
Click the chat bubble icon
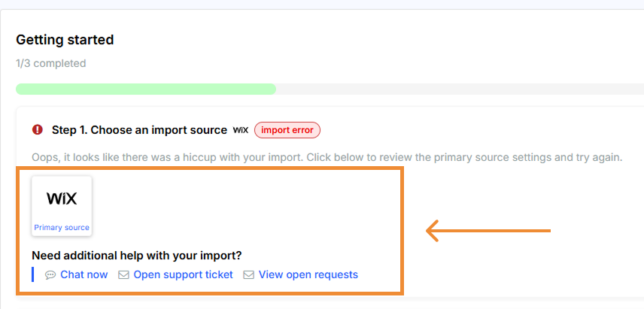(x=50, y=275)
